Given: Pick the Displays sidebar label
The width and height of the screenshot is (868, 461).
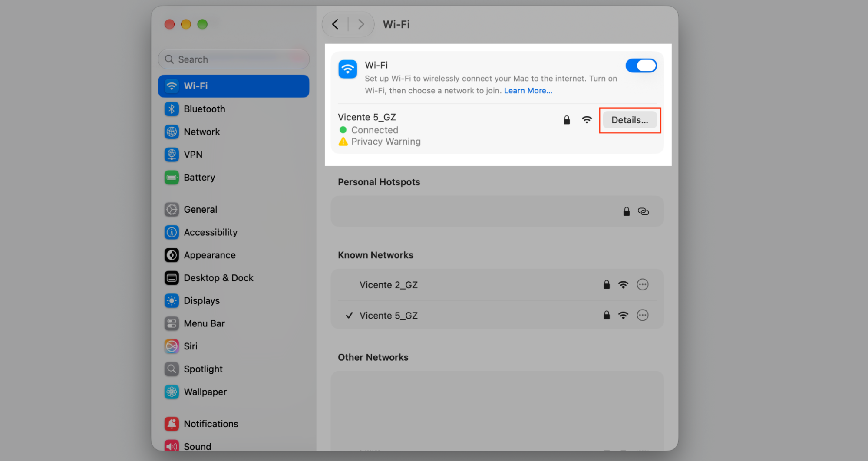Looking at the screenshot, I should [202, 300].
